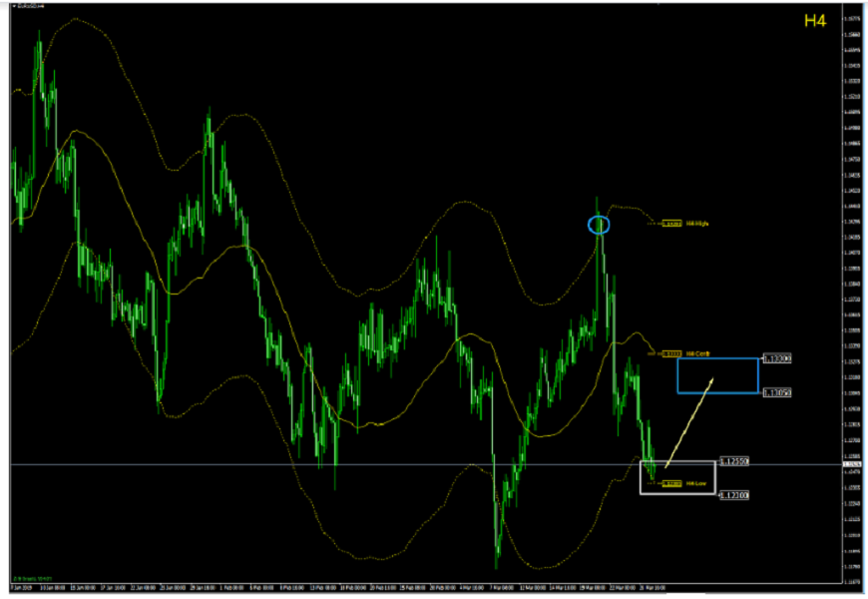
Task: Click the 1.12550 price label
Action: point(734,461)
